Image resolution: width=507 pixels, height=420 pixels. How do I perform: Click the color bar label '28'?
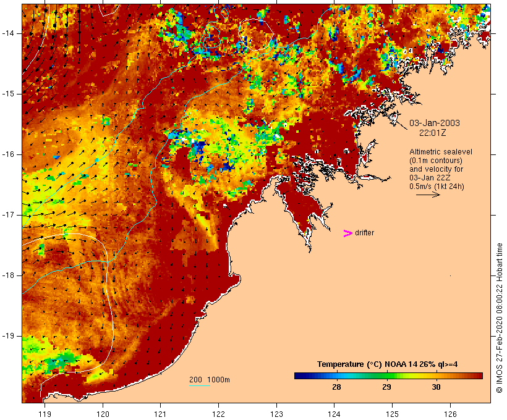pos(336,387)
